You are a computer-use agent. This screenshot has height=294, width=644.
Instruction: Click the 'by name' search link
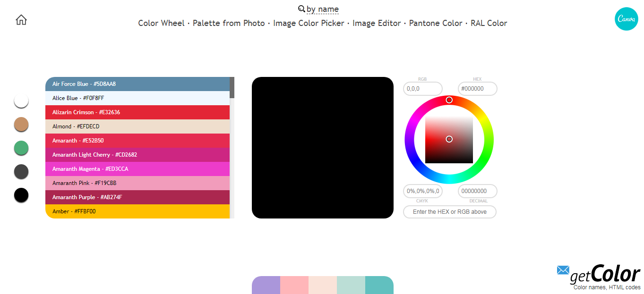[323, 9]
